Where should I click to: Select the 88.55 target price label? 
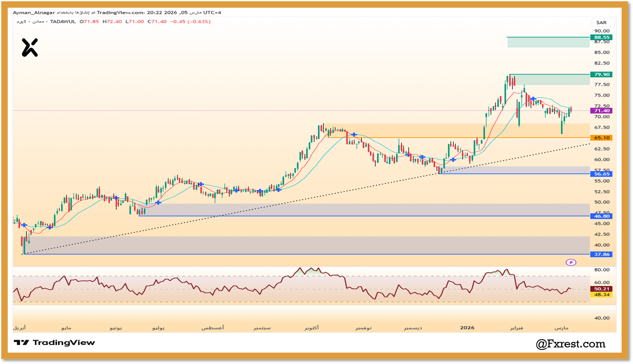601,38
